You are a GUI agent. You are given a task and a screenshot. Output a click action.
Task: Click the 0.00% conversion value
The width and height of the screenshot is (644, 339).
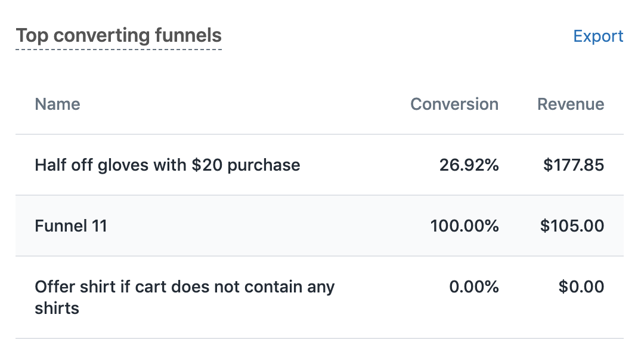point(473,287)
